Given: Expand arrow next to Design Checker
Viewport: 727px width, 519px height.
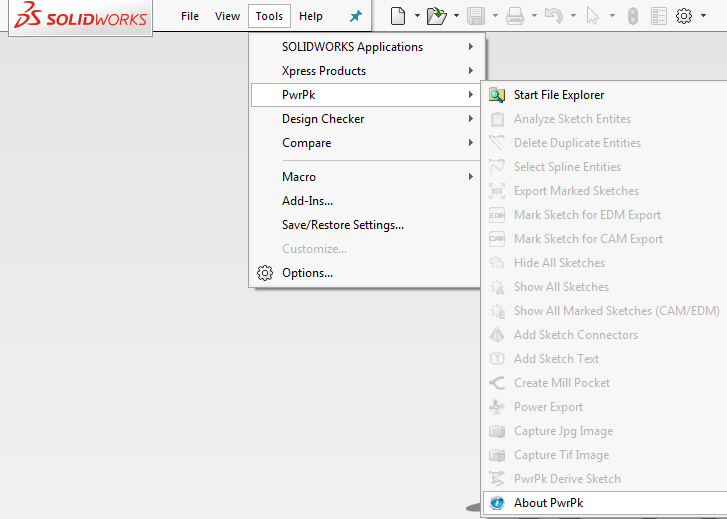Looking at the screenshot, I should pos(471,119).
